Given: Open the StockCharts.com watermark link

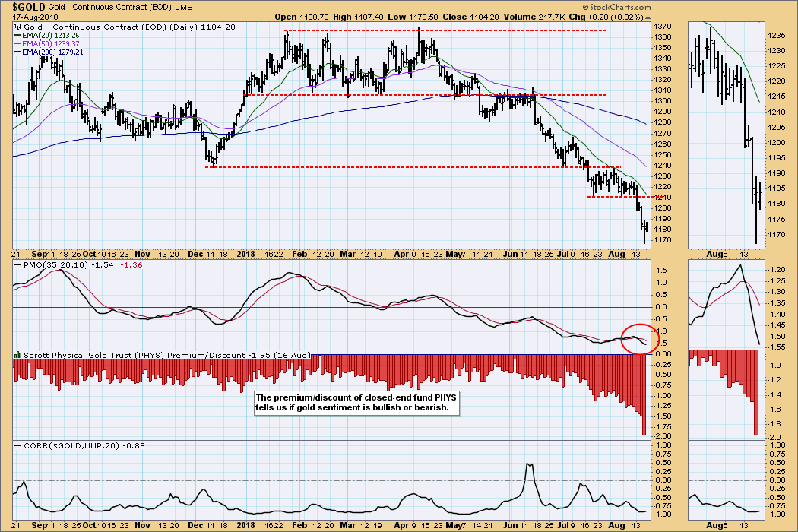Looking at the screenshot, I should coord(620,7).
